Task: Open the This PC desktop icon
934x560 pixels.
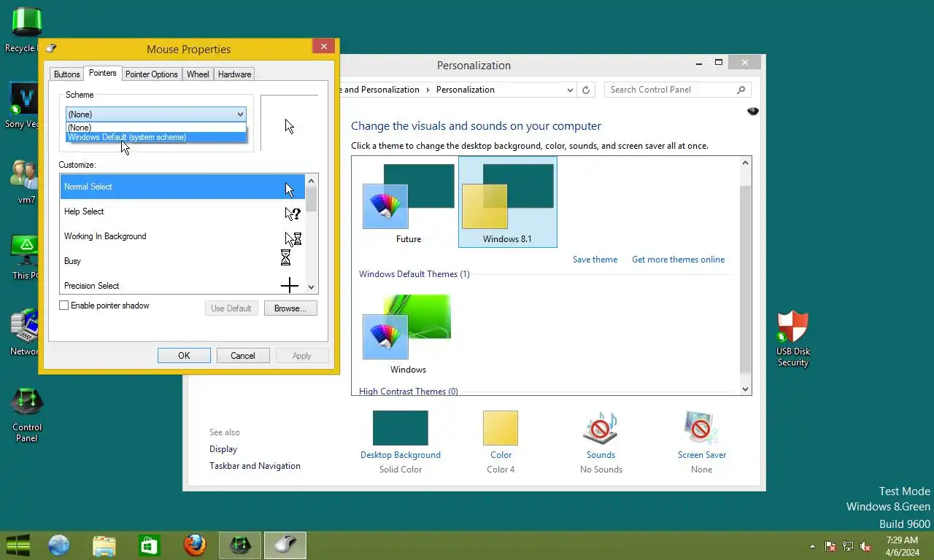Action: (25, 257)
